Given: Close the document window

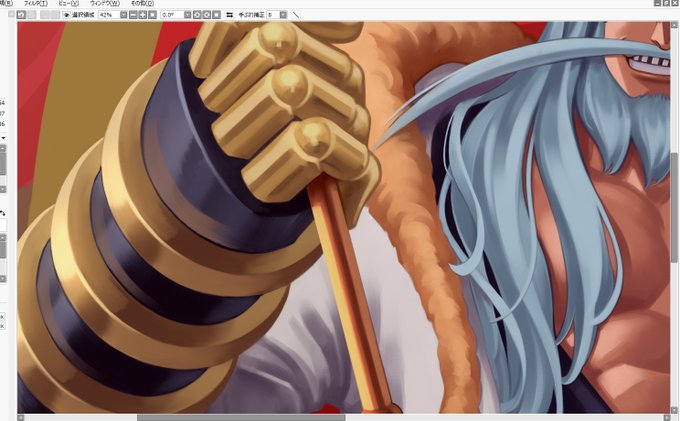Looking at the screenshot, I should pyautogui.click(x=675, y=3).
